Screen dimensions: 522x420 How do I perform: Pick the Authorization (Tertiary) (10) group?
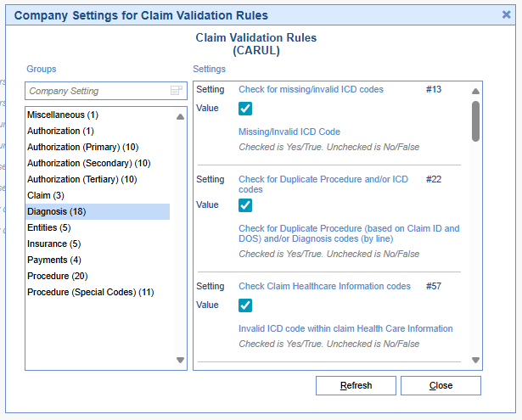click(x=98, y=179)
